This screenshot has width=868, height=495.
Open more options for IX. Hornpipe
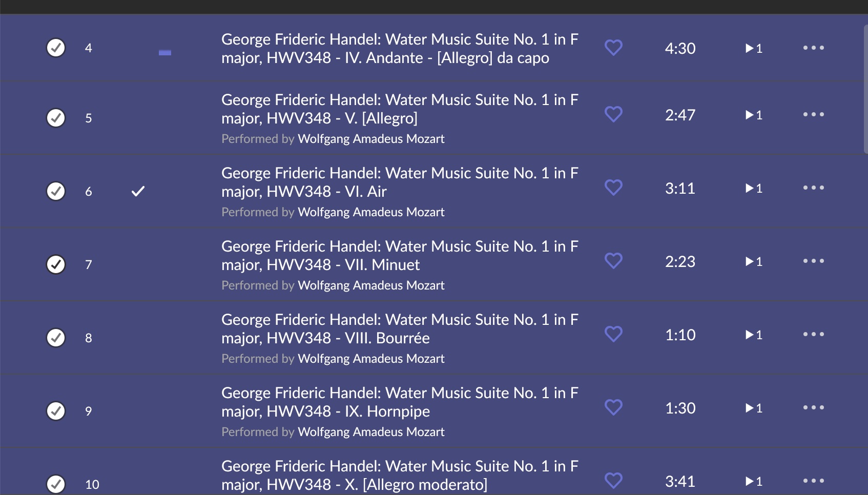(813, 407)
